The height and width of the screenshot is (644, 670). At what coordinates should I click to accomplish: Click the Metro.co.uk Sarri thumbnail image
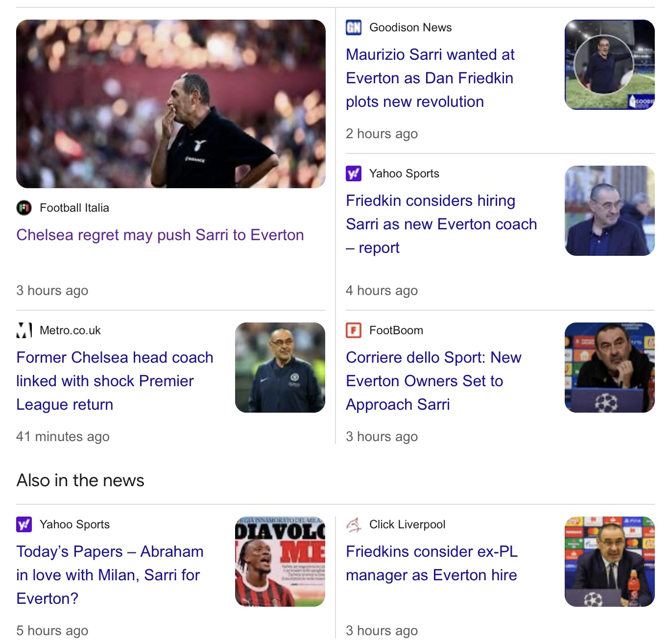280,368
